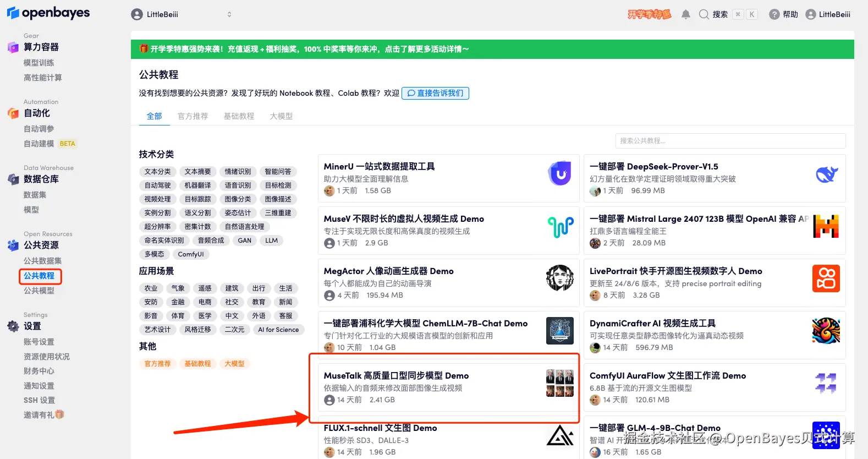Click the 算力容器 sidebar icon
The width and height of the screenshot is (868, 459).
pos(13,47)
